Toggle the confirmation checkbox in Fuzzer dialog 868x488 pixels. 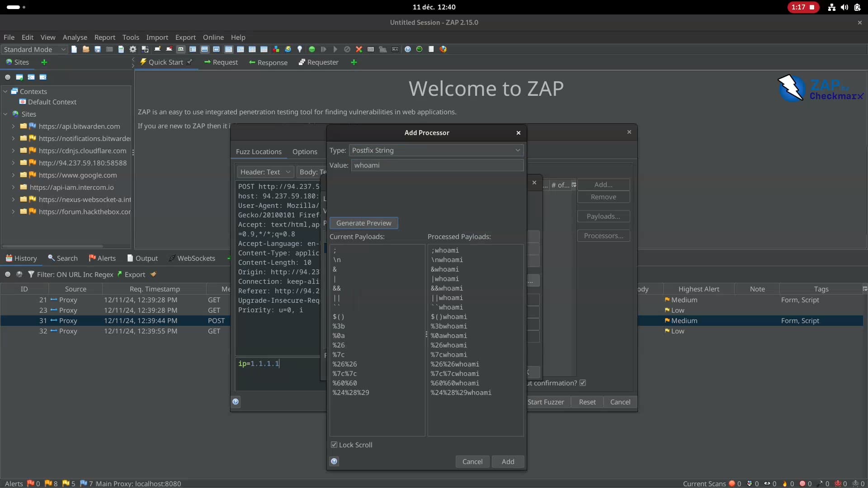(x=583, y=383)
